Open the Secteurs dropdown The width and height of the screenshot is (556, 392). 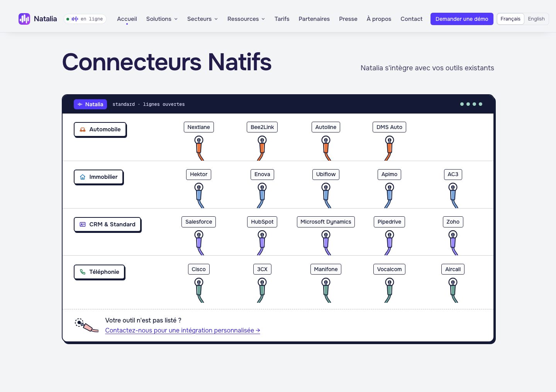[x=202, y=19]
